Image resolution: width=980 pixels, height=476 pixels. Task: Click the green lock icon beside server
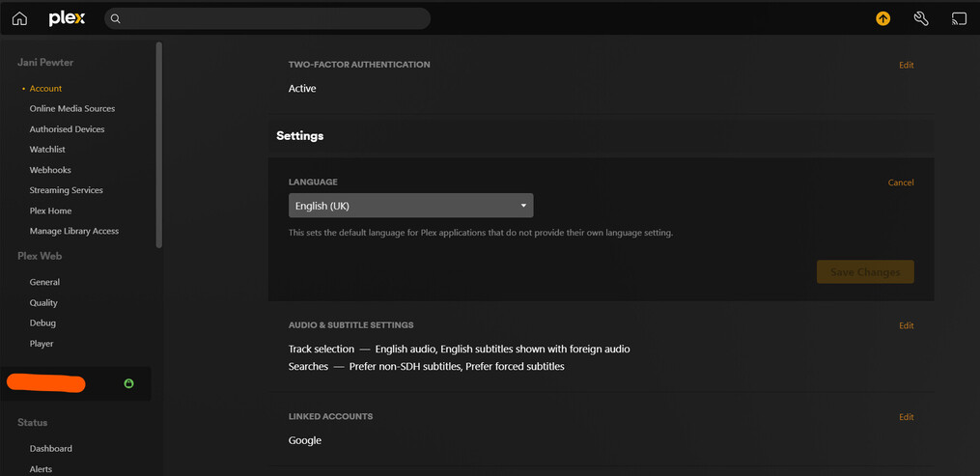click(128, 383)
